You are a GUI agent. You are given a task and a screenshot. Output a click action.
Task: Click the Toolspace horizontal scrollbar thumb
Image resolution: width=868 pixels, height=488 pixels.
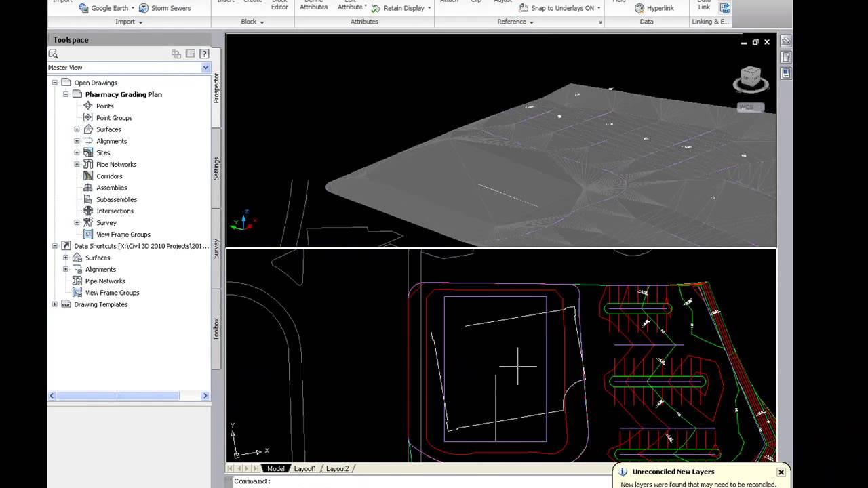coord(119,396)
